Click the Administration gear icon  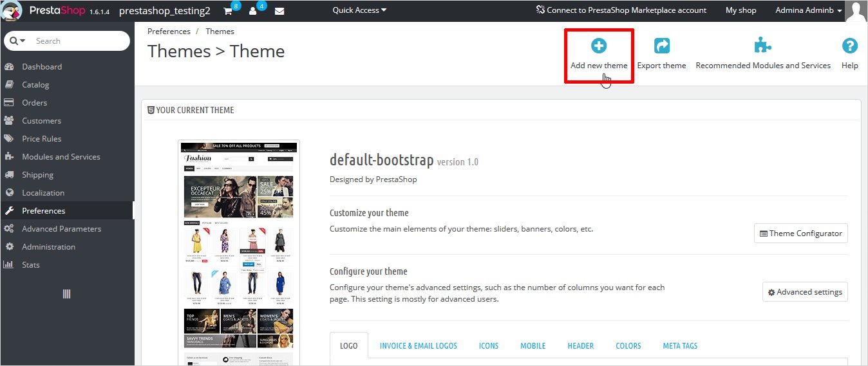[x=9, y=247]
